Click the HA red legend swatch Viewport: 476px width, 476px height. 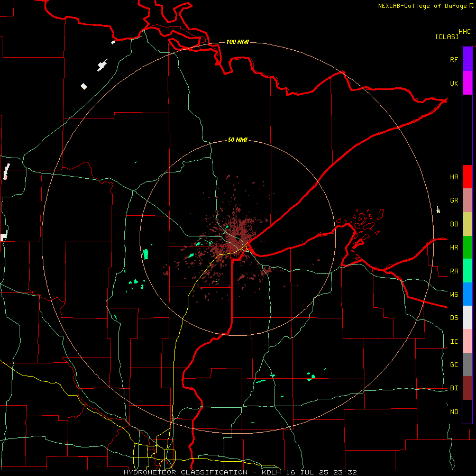467,177
